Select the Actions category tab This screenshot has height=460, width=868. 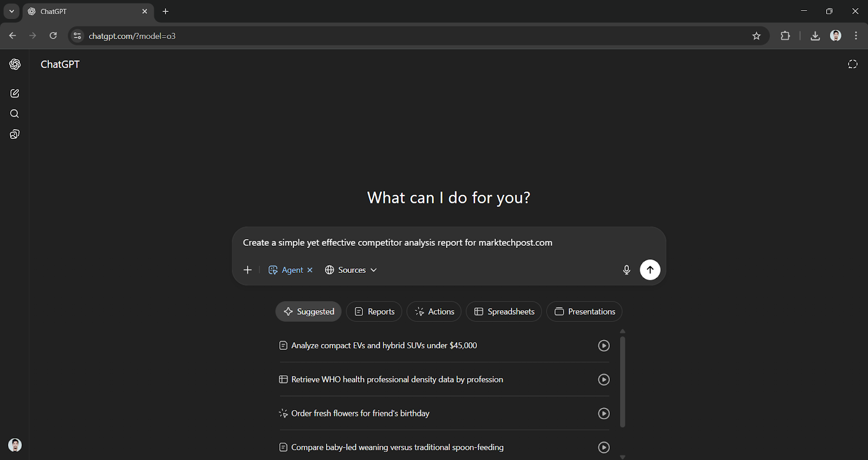[434, 311]
